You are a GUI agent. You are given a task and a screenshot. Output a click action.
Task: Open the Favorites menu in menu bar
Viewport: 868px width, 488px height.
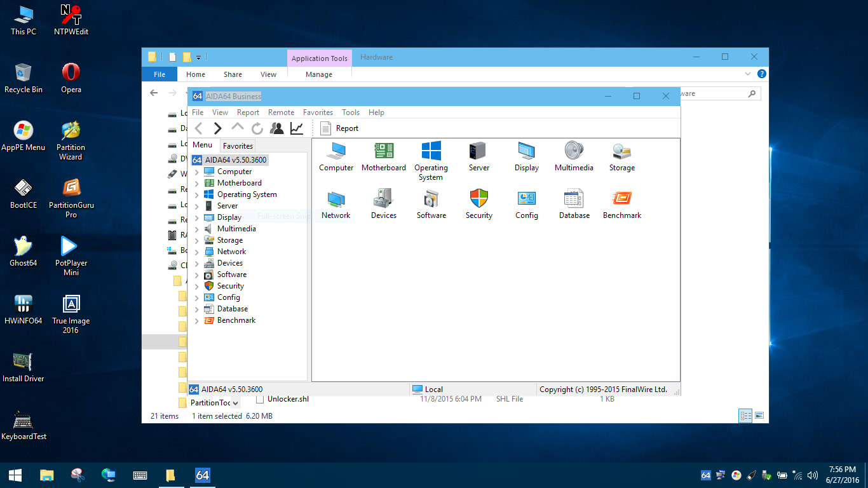point(318,112)
